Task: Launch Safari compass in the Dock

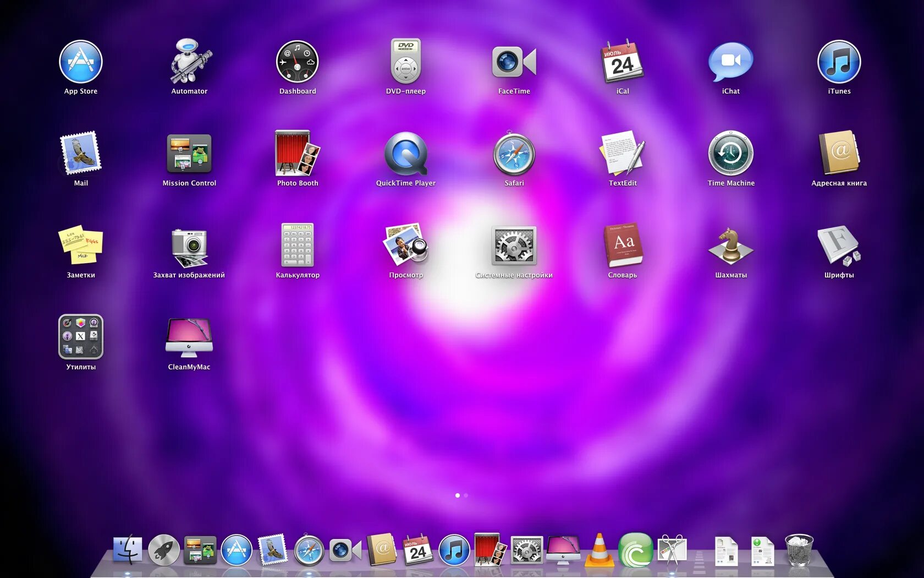Action: tap(309, 550)
